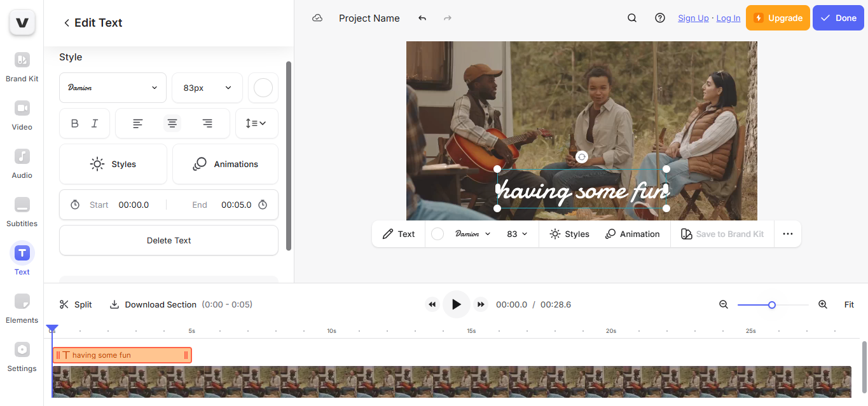Click the left panel scrollbar
Viewport: 868px width, 406px height.
pos(289,156)
